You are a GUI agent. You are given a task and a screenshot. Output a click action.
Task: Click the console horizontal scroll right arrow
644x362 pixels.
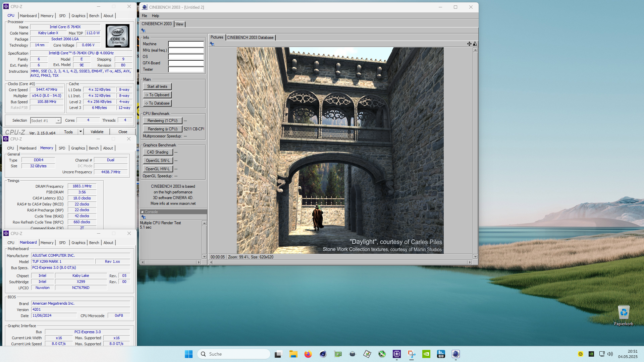pyautogui.click(x=199, y=262)
